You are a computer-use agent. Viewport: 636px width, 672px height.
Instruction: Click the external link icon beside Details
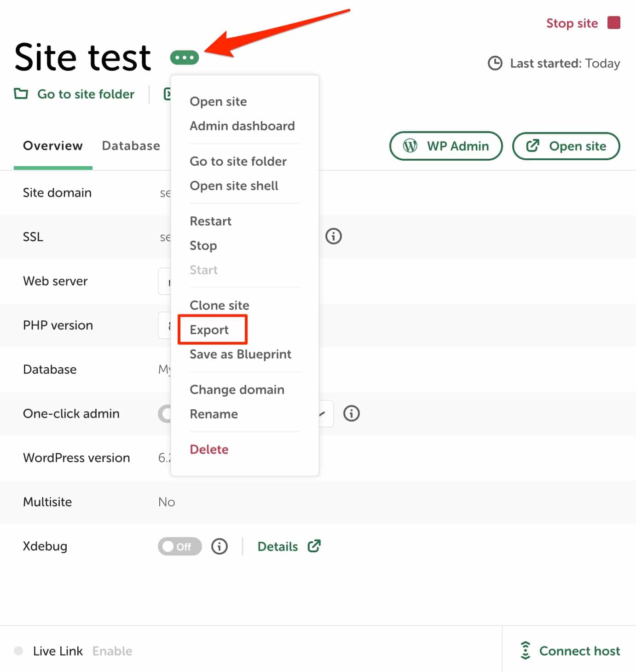(x=314, y=546)
